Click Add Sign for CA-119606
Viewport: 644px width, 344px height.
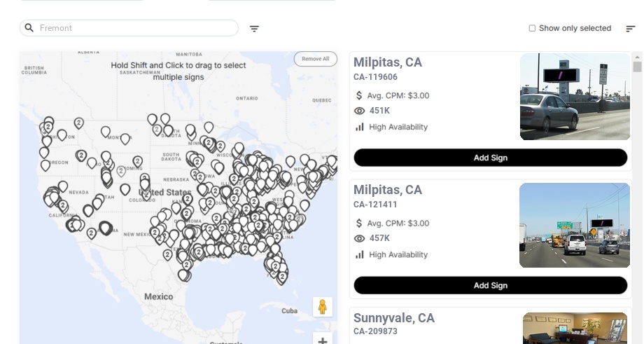[490, 158]
